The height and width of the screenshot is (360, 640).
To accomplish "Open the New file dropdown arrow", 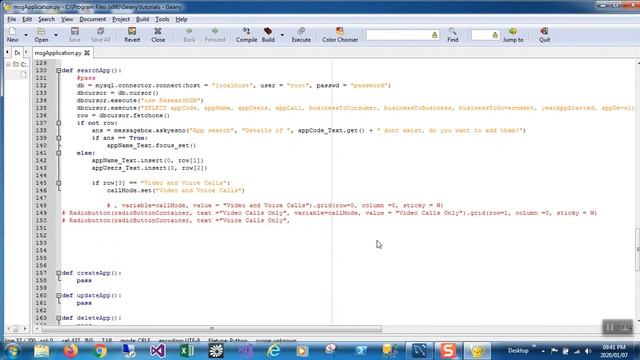I will 26,35.
